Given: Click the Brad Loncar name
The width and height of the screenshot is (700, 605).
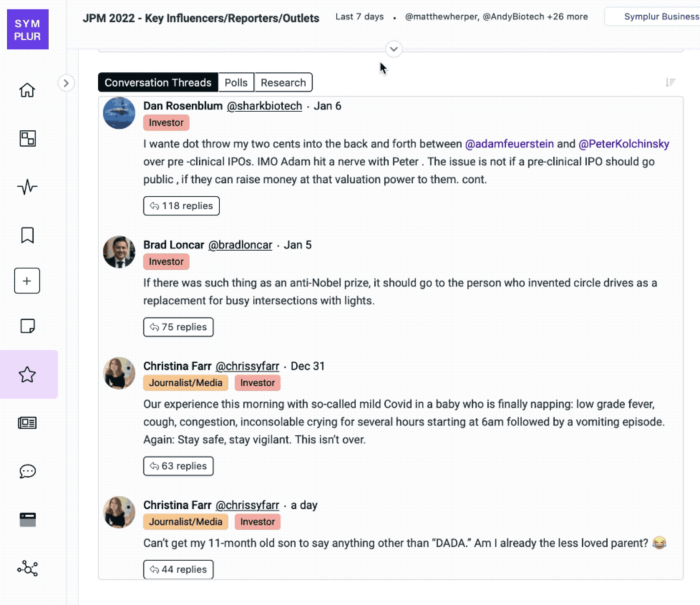Looking at the screenshot, I should [174, 245].
